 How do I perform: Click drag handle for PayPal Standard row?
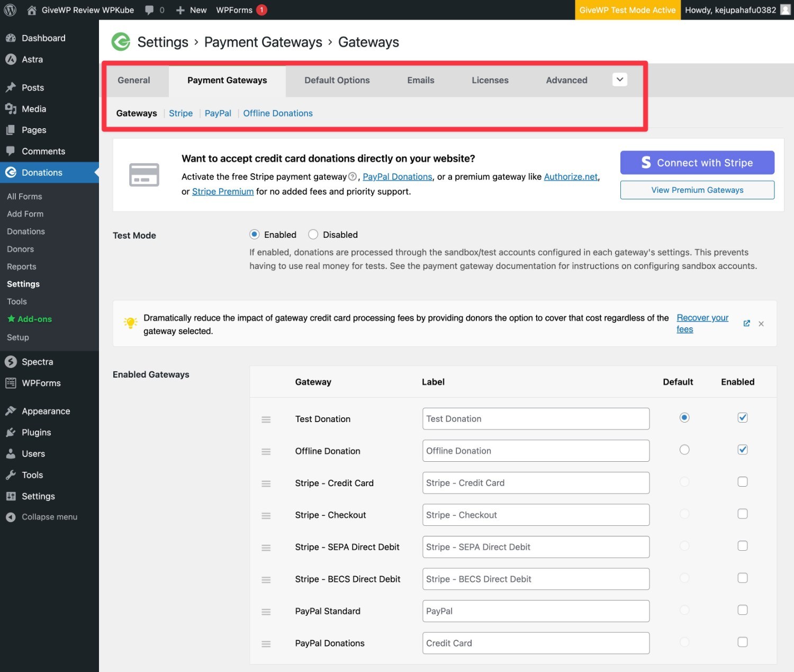[266, 612]
